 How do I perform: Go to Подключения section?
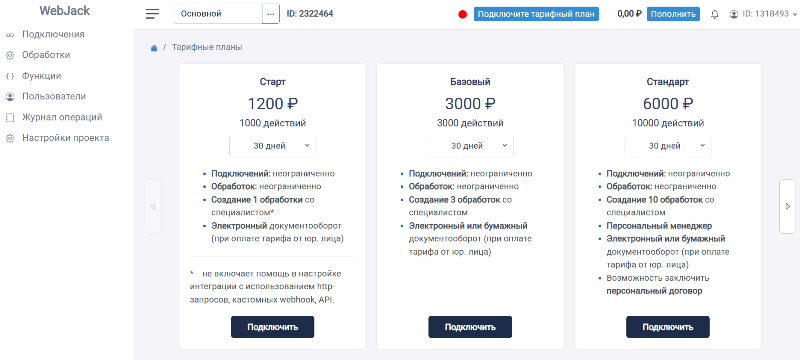click(x=53, y=35)
